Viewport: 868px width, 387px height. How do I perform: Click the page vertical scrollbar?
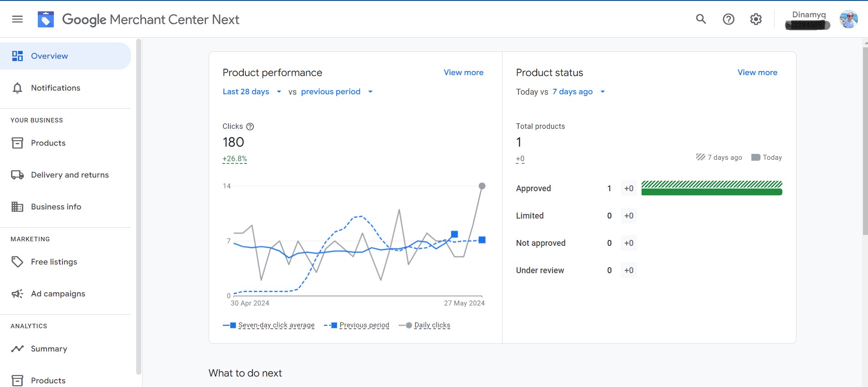(865, 141)
